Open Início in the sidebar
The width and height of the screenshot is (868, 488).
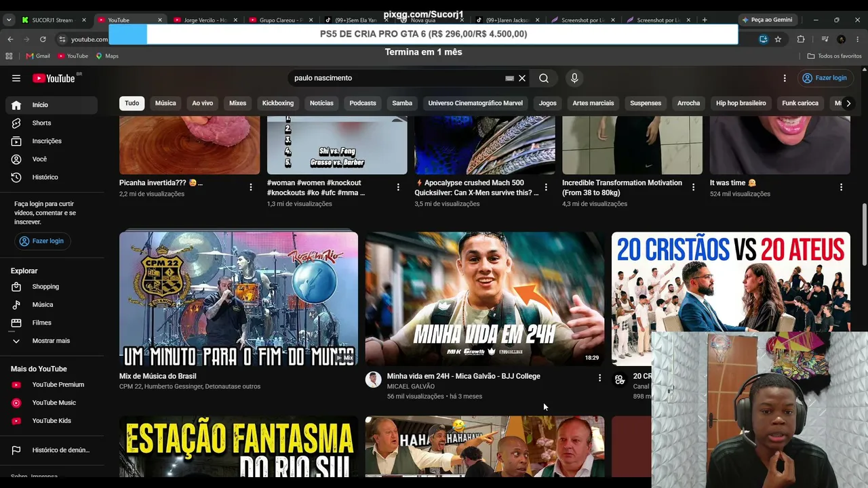tap(52, 105)
